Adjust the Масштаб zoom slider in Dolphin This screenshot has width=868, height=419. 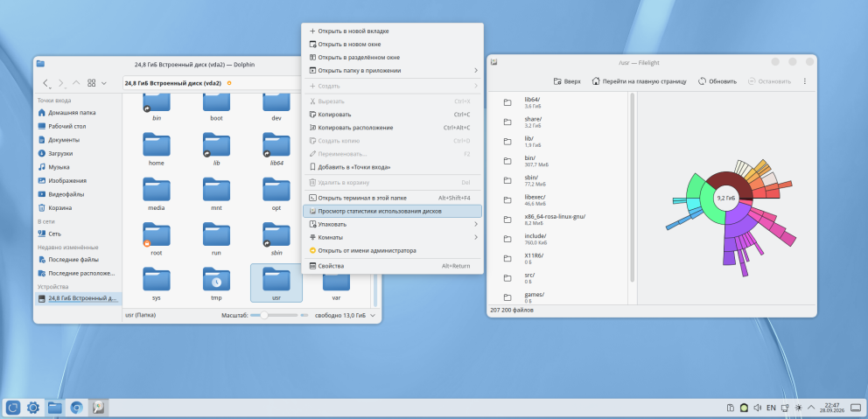point(275,315)
